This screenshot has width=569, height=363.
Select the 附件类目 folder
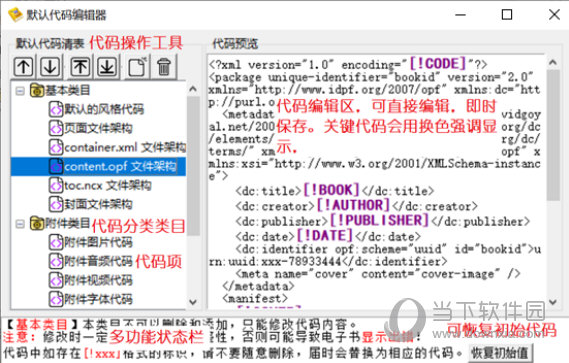(60, 224)
